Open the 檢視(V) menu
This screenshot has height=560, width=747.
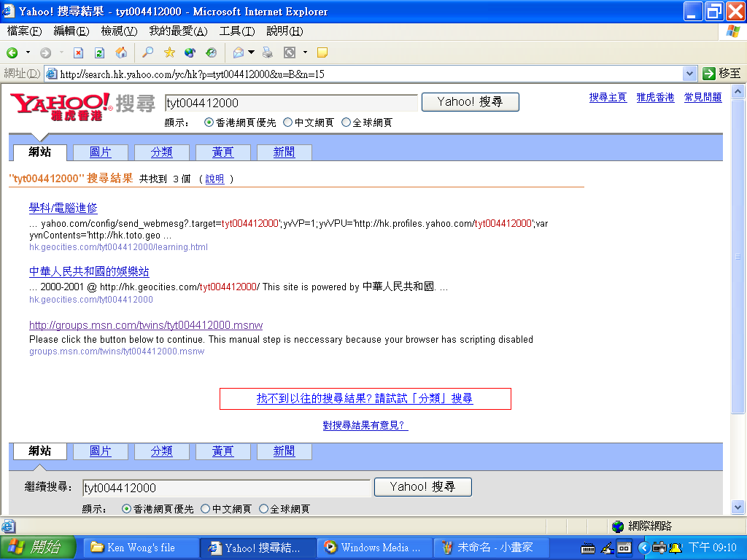(x=119, y=31)
